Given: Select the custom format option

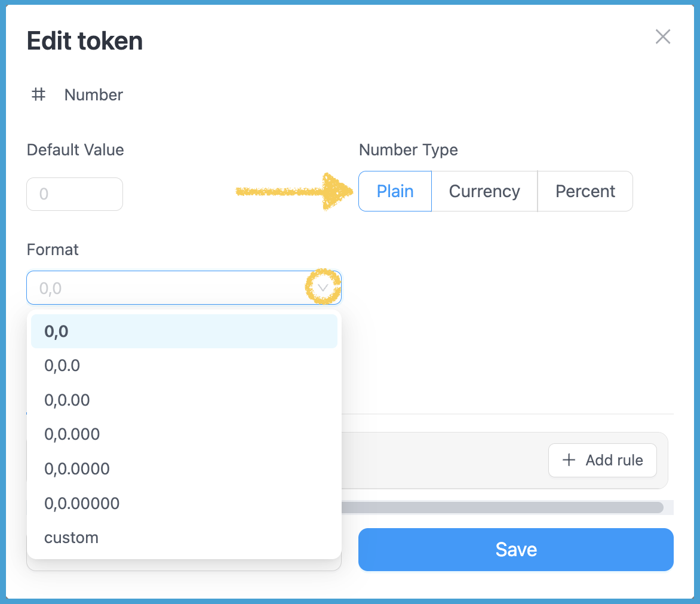Looking at the screenshot, I should [184, 538].
